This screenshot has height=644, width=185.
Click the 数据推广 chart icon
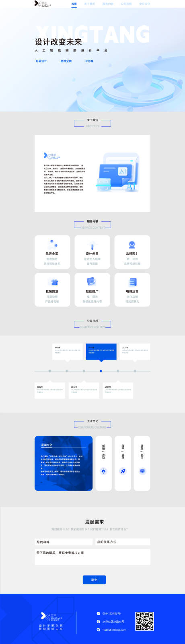tap(92, 282)
